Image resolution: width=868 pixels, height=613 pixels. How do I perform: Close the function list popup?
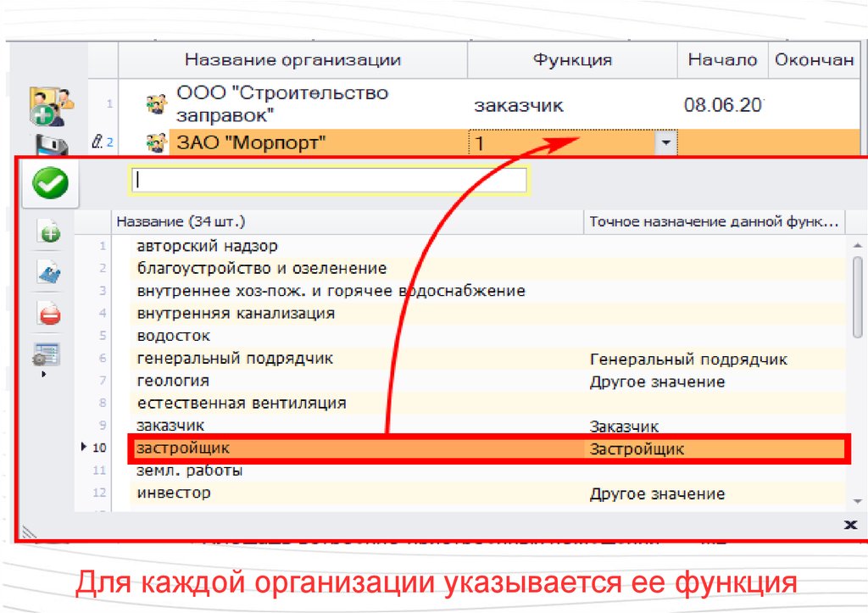pyautogui.click(x=850, y=525)
